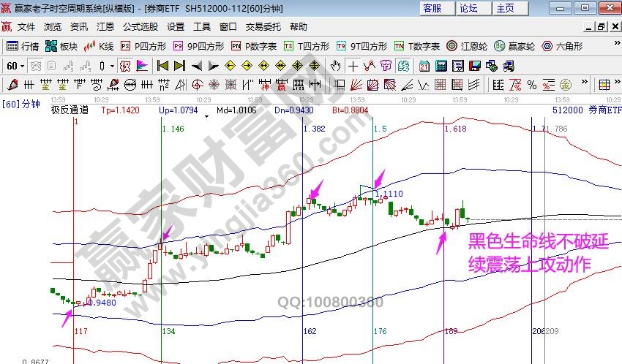Launch the 江恩轮 Gann wheel tool

[468, 46]
